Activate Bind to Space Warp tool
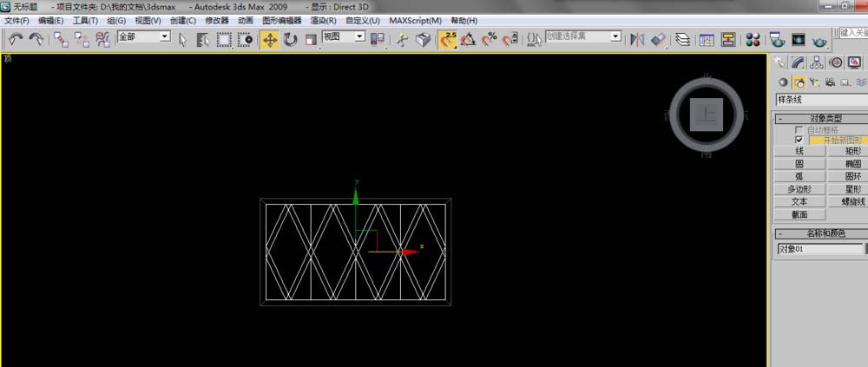 (103, 39)
